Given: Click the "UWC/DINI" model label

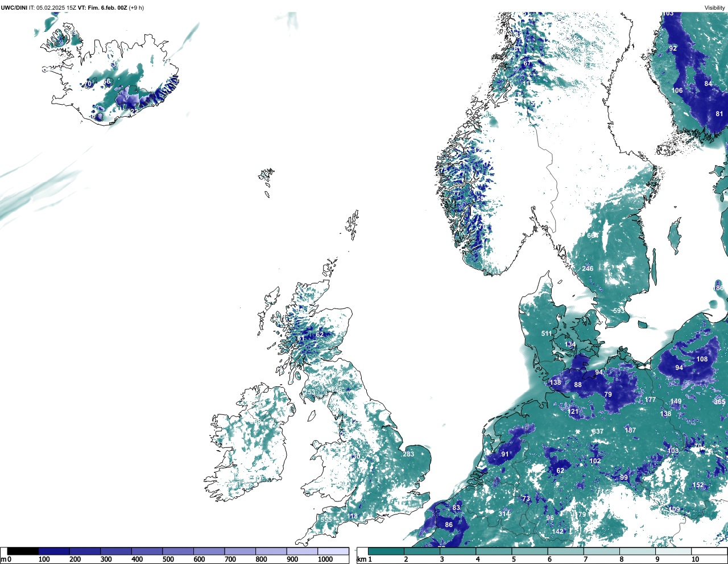Looking at the screenshot, I should [14, 7].
